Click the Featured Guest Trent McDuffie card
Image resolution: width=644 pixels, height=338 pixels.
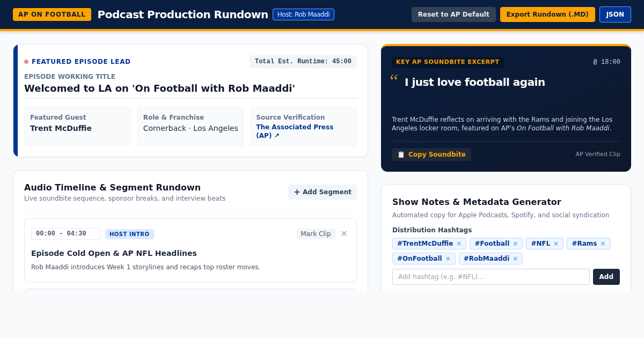point(77,127)
